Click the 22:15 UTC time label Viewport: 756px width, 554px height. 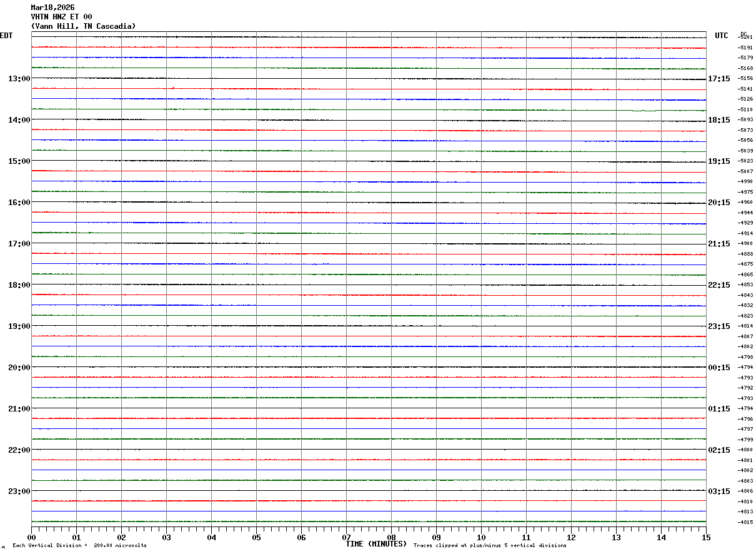(x=719, y=285)
